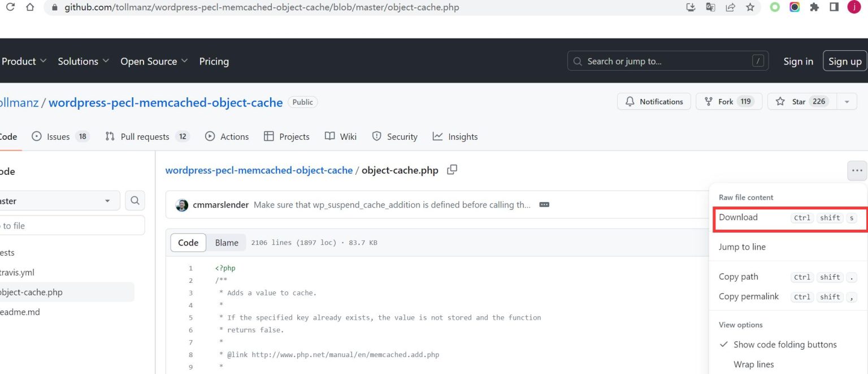Expand the Star lists dropdown arrow
This screenshot has height=374, width=868.
(847, 102)
